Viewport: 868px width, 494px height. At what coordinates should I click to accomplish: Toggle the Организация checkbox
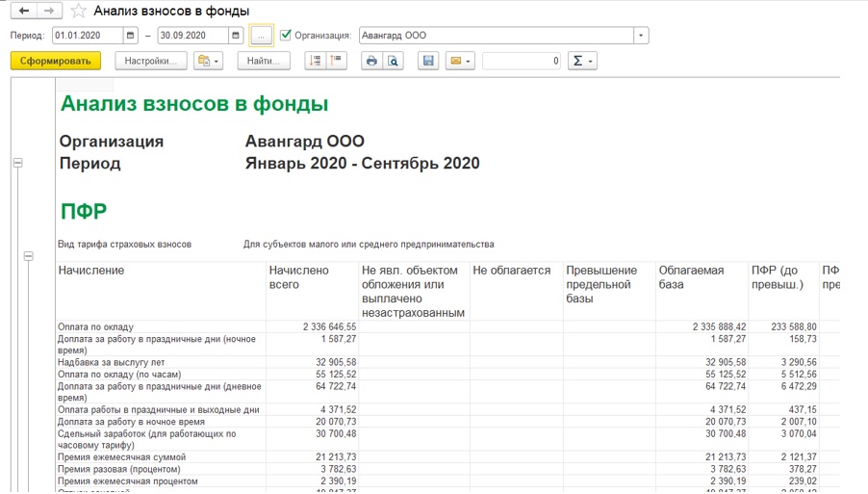[x=285, y=36]
